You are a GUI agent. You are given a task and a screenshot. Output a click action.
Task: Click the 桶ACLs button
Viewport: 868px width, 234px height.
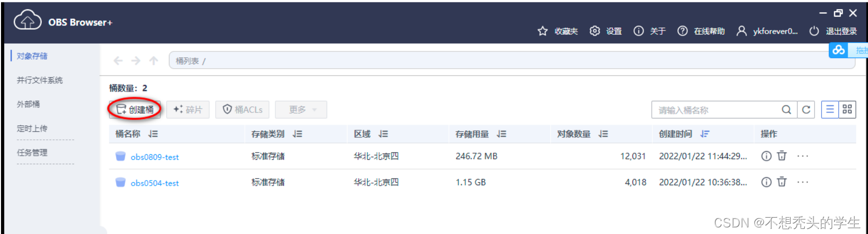[x=243, y=109]
